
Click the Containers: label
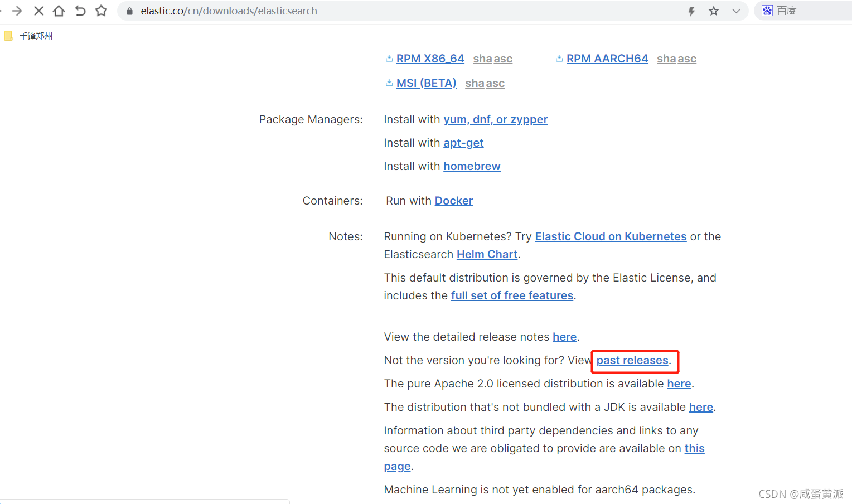332,201
